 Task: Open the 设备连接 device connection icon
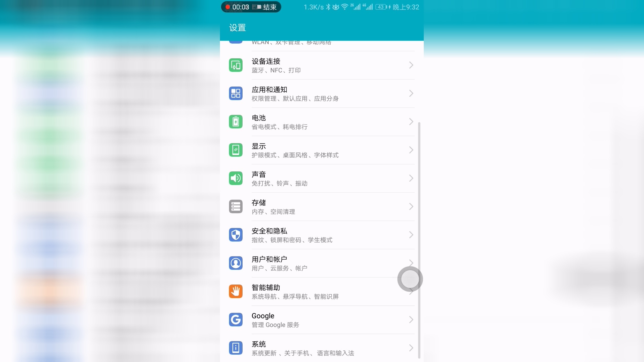pyautogui.click(x=236, y=65)
